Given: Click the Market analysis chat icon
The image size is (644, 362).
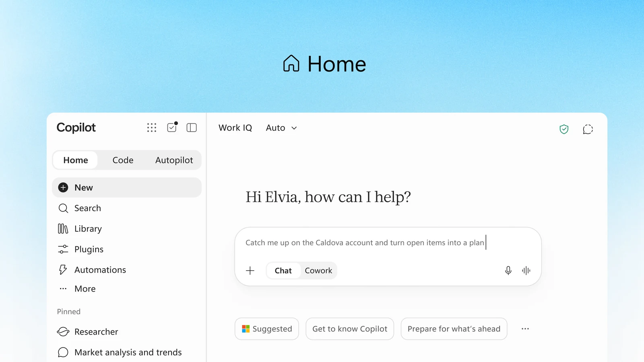Looking at the screenshot, I should click(63, 352).
